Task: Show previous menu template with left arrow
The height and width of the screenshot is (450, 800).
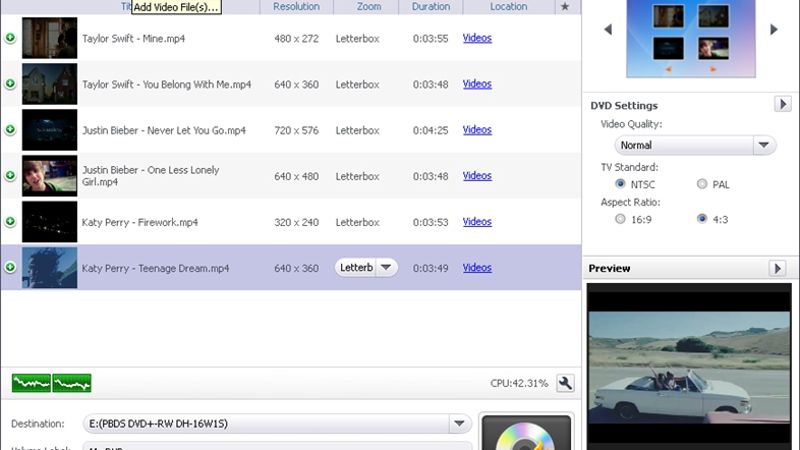Action: pos(608,30)
